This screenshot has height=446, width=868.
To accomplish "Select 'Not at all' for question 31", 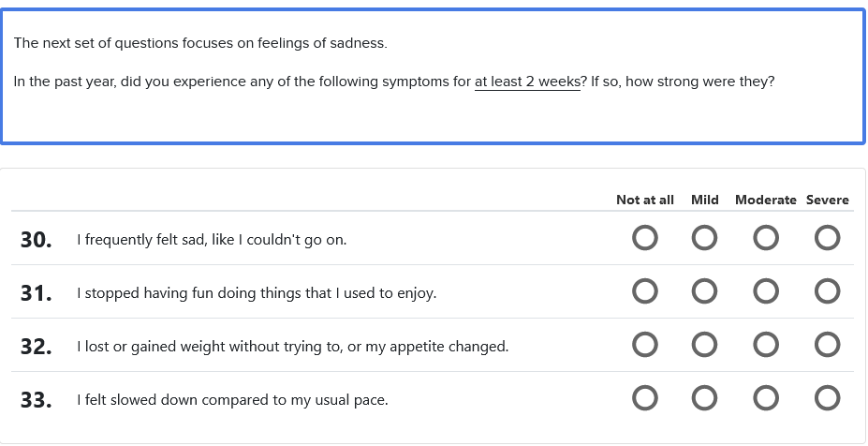I will point(644,292).
